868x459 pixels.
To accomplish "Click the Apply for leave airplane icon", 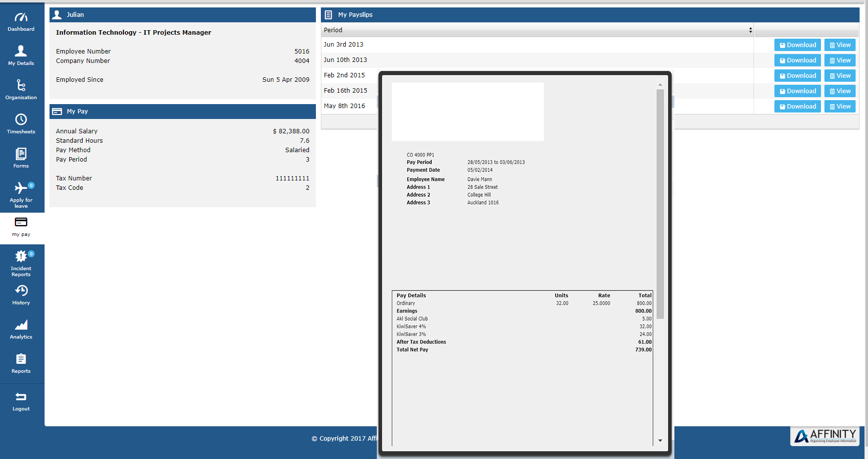I will pyautogui.click(x=21, y=188).
